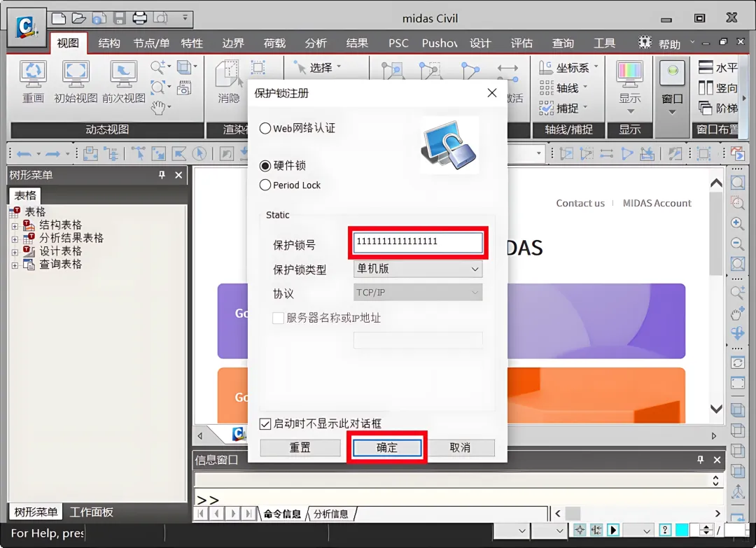Screen dimensions: 756x548
Task: Open the MIDAS Account link
Action: point(657,204)
